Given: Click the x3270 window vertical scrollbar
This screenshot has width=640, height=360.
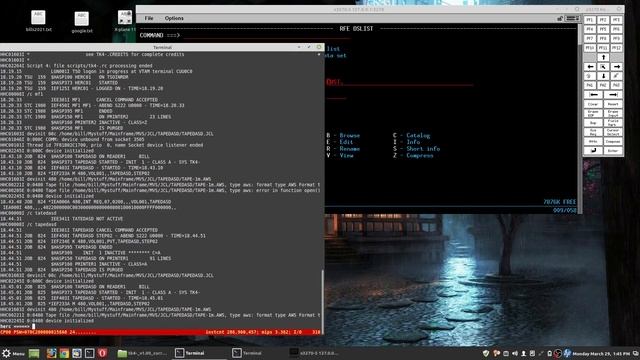Looking at the screenshot, I should [580, 118].
